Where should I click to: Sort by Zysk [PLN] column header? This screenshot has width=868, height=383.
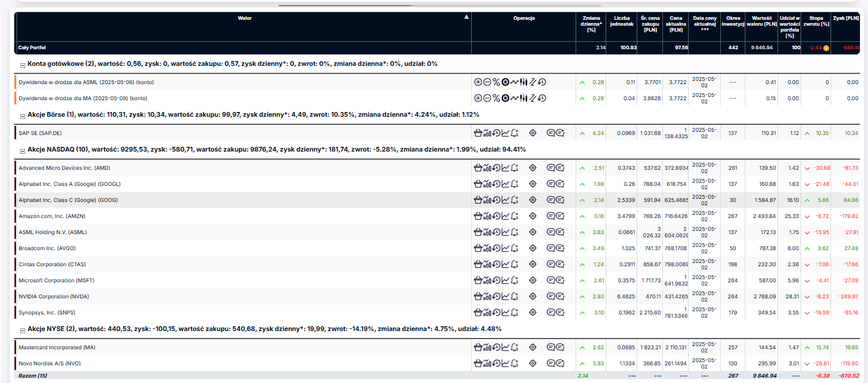(x=846, y=18)
